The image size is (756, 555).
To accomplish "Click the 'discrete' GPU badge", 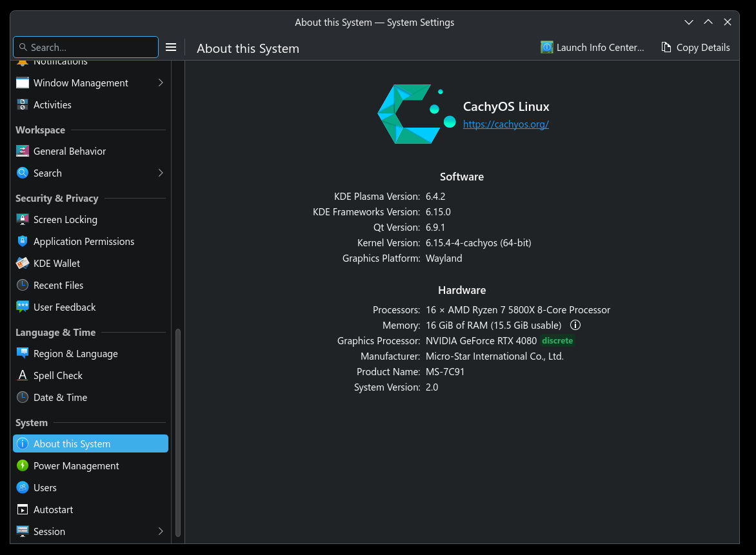I will 557,340.
